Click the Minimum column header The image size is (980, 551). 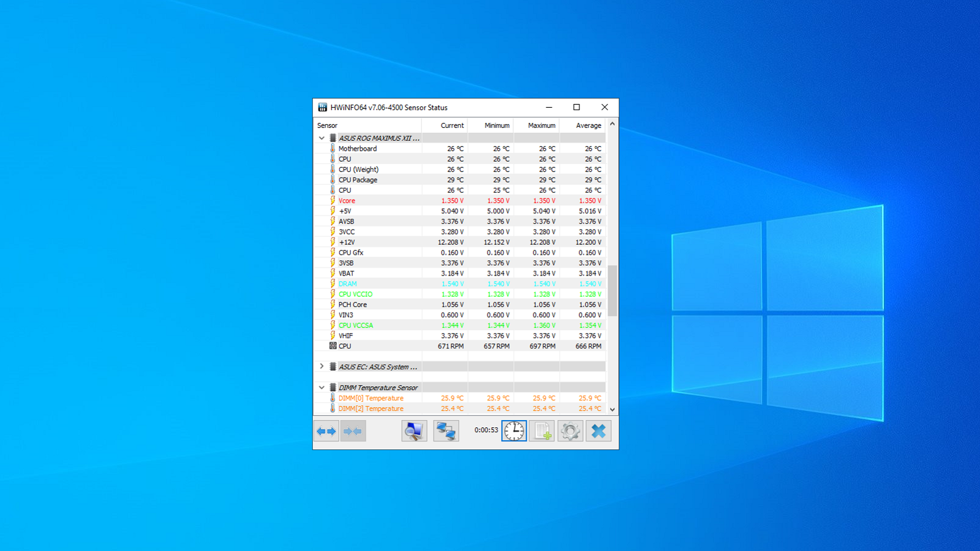491,126
